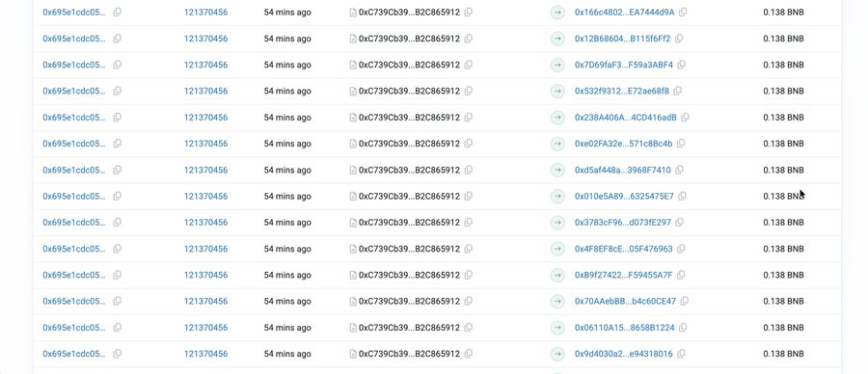Copy the tx hash in the 0x3783cF96...d073fE297 row
This screenshot has height=374, width=868.
point(118,223)
